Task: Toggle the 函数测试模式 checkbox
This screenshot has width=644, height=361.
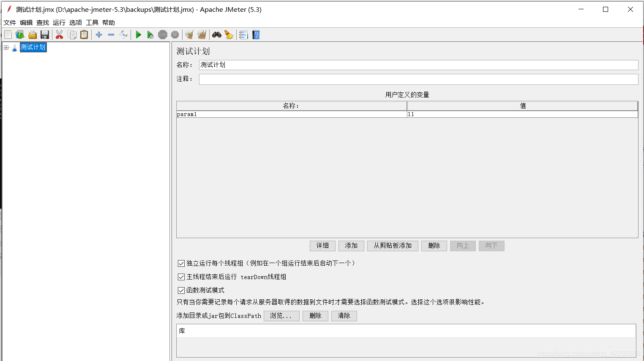Action: click(x=181, y=290)
